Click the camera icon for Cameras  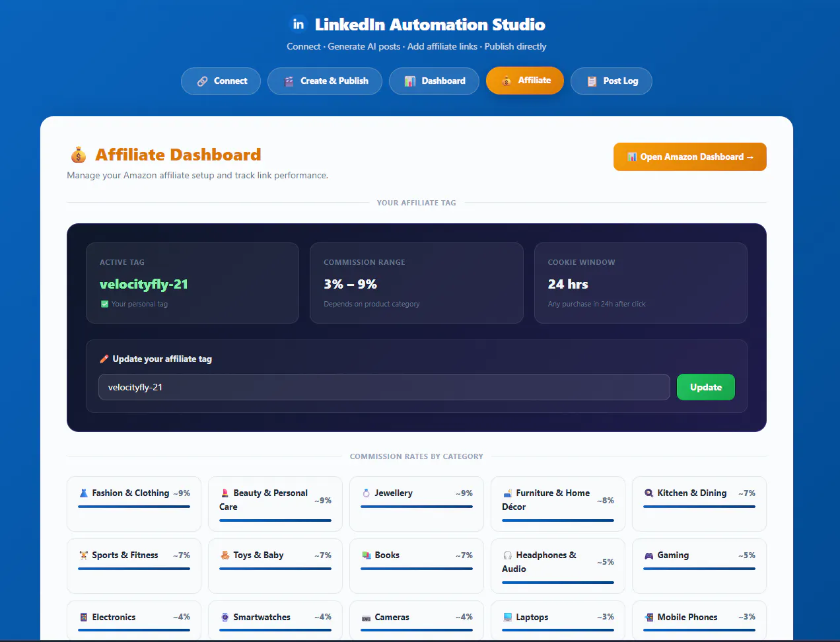tap(367, 618)
